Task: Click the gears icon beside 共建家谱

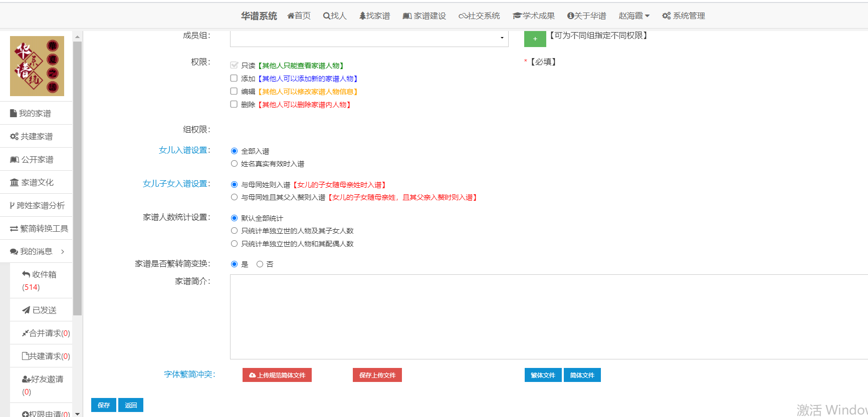Action: 15,136
